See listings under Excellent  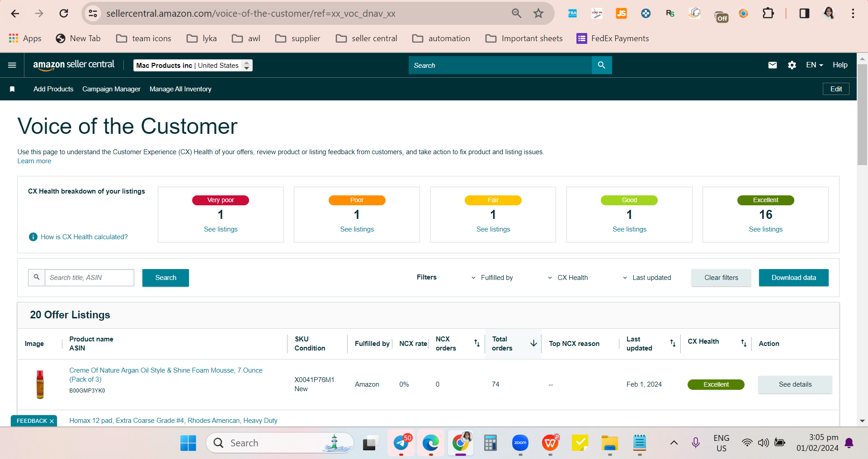pos(765,229)
